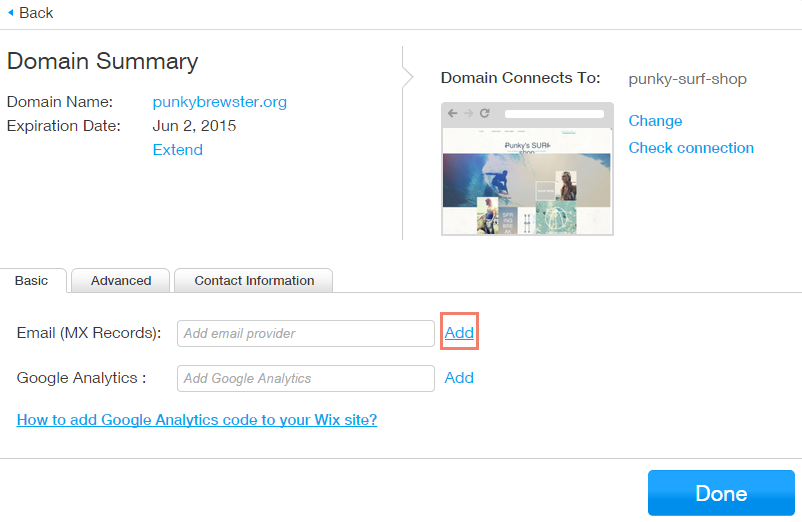Click the blue Back arrow icon
The height and width of the screenshot is (522, 802).
[x=11, y=12]
